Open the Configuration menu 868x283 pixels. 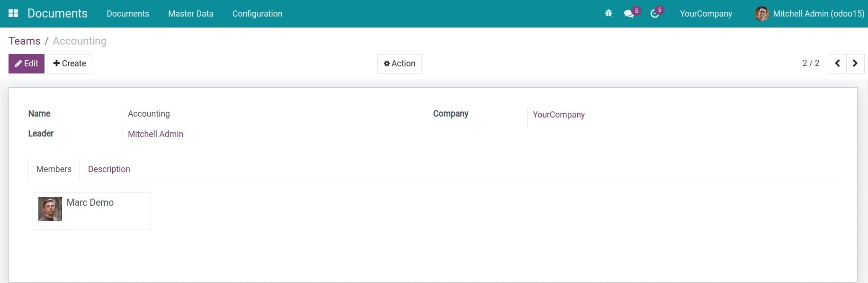click(257, 14)
